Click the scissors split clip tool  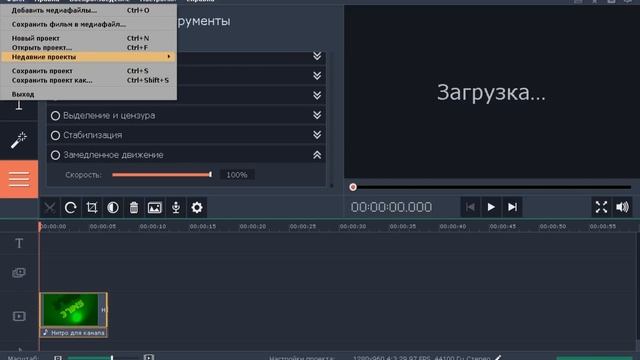50,207
